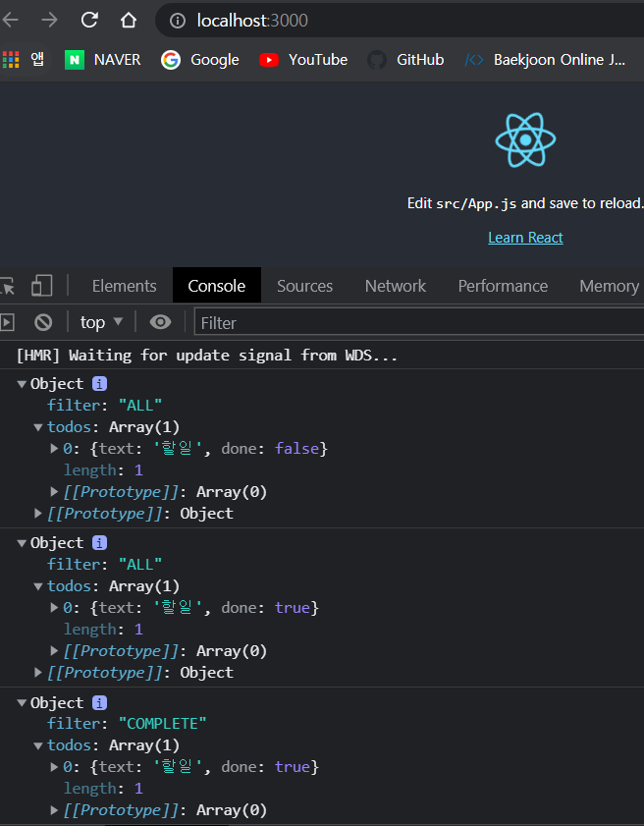Collapse the third logged Object
Image resolution: width=644 pixels, height=826 pixels.
point(22,702)
